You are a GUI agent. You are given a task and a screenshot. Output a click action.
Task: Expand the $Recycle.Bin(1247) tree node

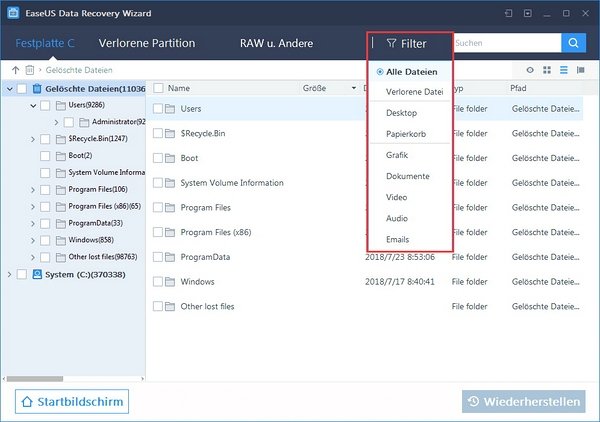33,139
